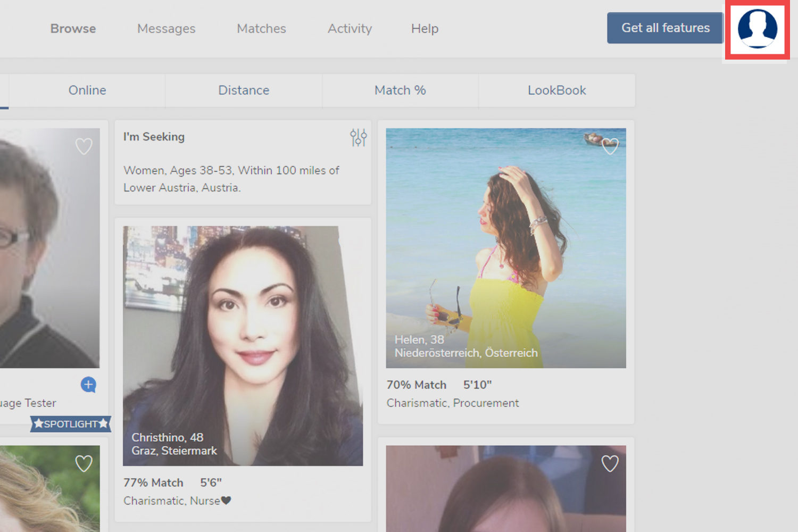798x532 pixels.
Task: Click the Women, Ages 38-53 search criteria text
Action: pyautogui.click(x=231, y=179)
